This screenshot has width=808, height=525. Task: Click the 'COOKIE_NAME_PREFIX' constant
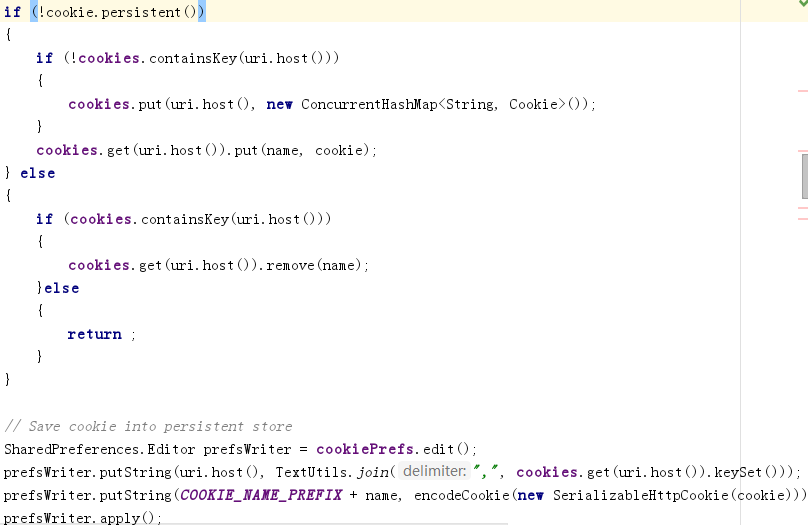tap(261, 495)
